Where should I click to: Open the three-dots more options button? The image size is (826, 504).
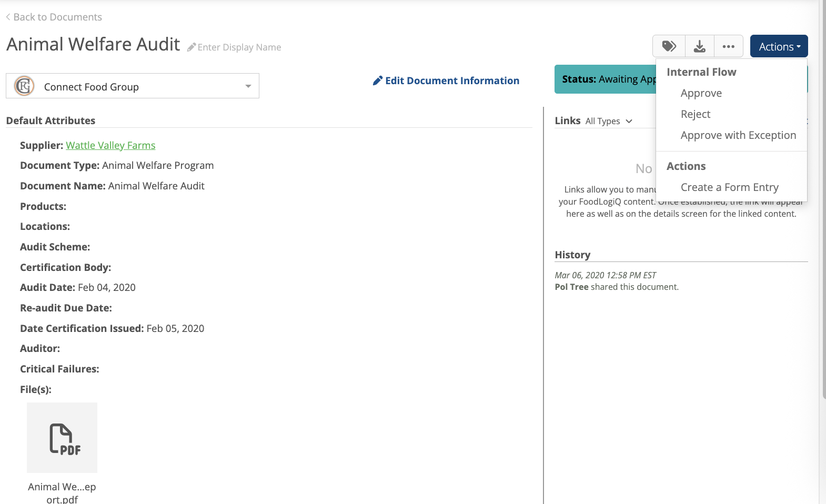click(729, 46)
